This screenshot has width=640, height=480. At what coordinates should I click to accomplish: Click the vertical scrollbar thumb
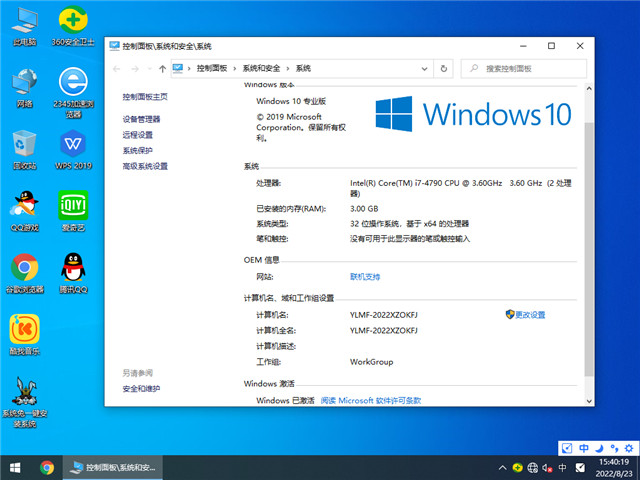(x=589, y=249)
